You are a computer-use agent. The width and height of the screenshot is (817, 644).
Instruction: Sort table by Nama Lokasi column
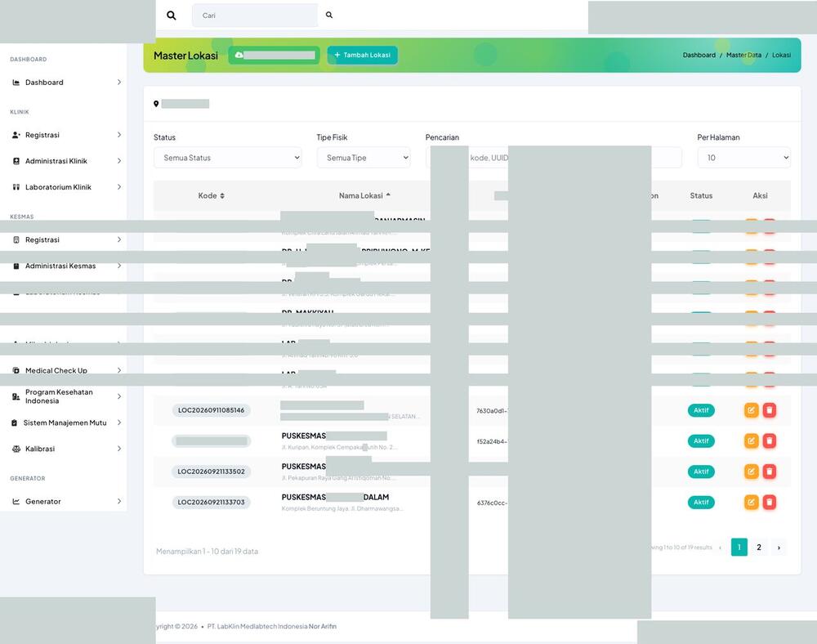click(x=364, y=195)
